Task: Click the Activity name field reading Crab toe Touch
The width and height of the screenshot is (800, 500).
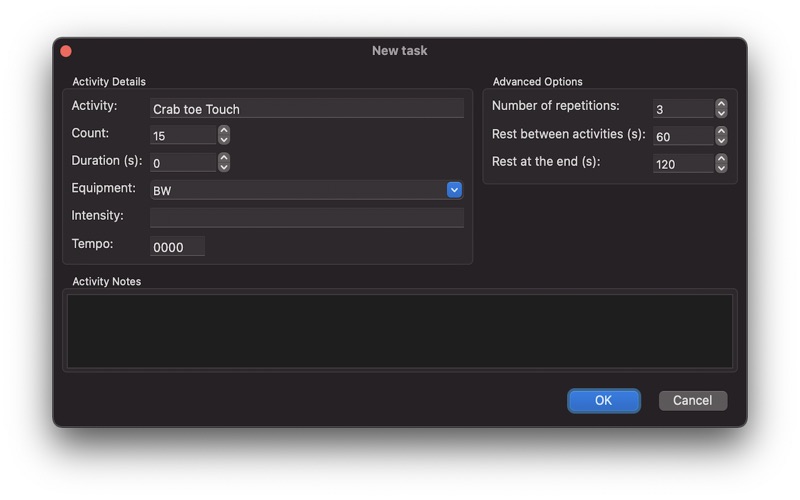Action: (307, 109)
